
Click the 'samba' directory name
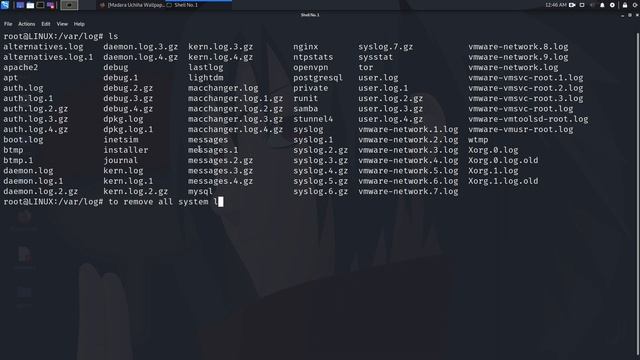point(306,109)
